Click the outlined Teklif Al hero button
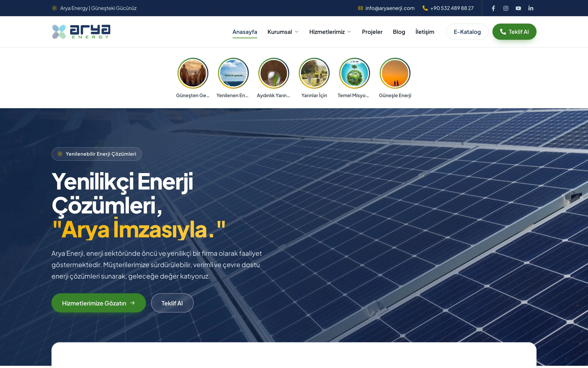This screenshot has width=588, height=368. 172,303
